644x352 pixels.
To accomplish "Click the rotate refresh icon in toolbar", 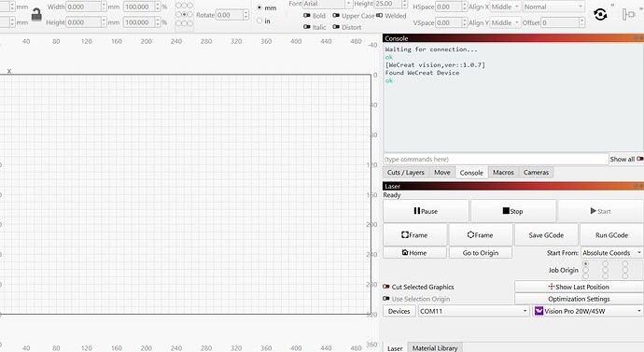I will click(600, 15).
